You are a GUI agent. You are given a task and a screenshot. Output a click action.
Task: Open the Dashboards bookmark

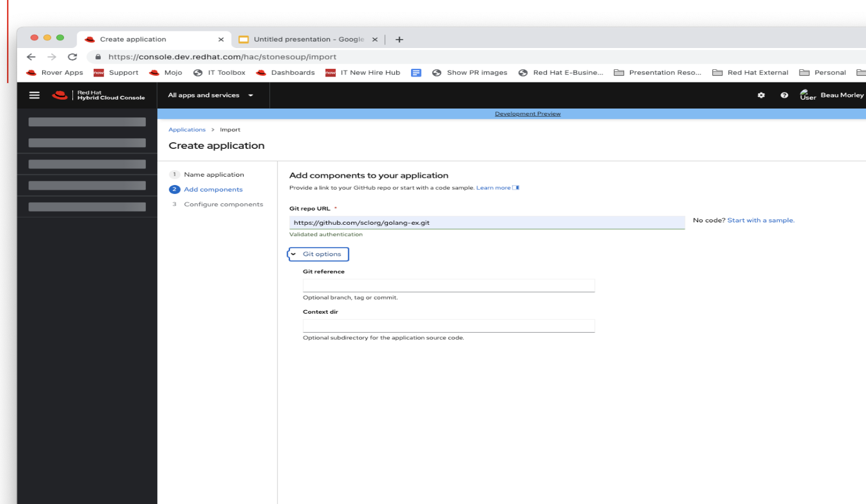click(285, 73)
